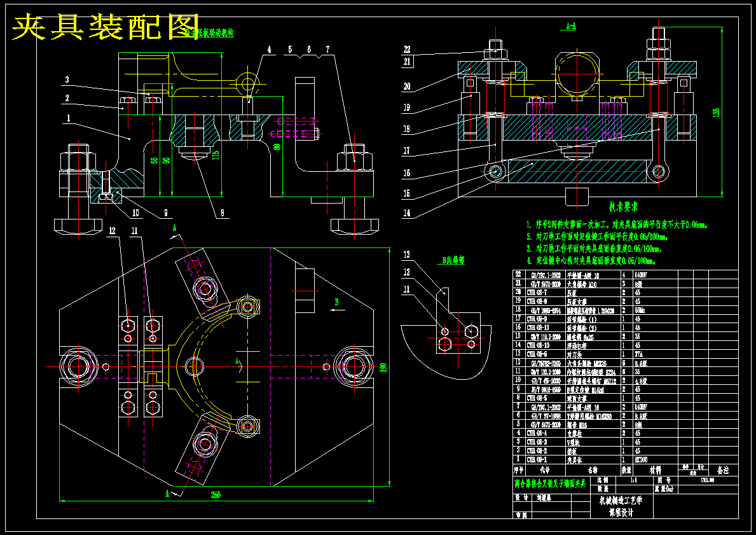The width and height of the screenshot is (756, 535).
Task: Click material cell 65Mn
Action: coord(640,310)
